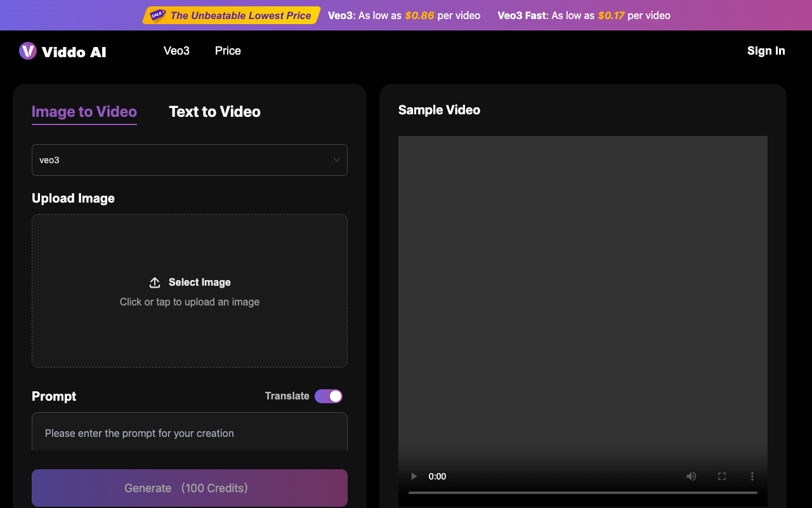Click the Viddo AI brand name
The width and height of the screenshot is (812, 508).
pyautogui.click(x=74, y=52)
